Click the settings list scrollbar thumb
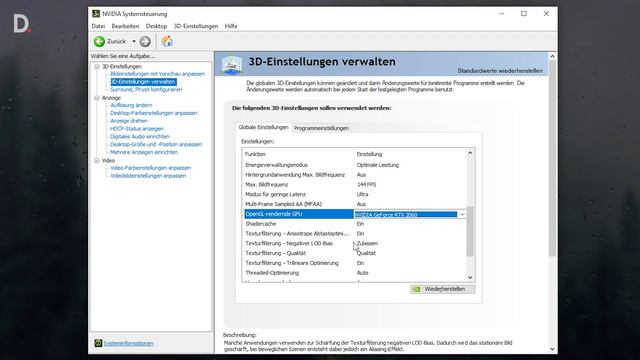This screenshot has width=640, height=360. click(x=470, y=231)
